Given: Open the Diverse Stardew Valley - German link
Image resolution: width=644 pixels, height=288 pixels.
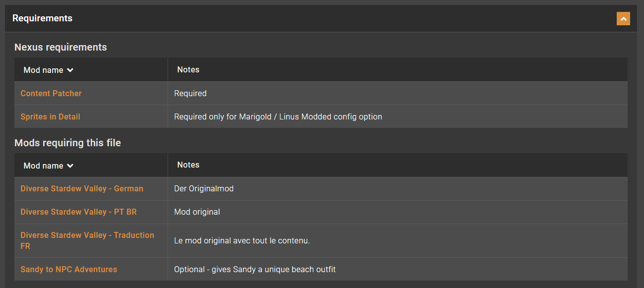Looking at the screenshot, I should tap(82, 189).
